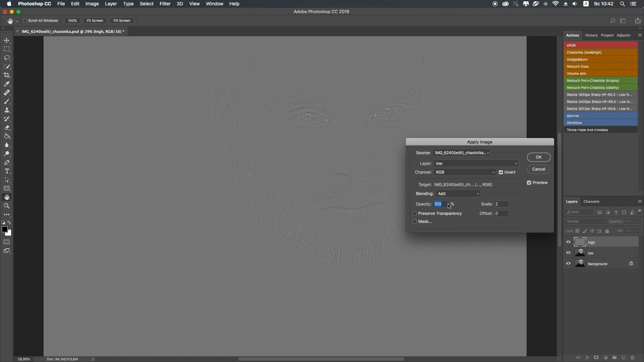Viewport: 644px width, 362px height.
Task: Enable Preserve Transparency option
Action: 415,214
